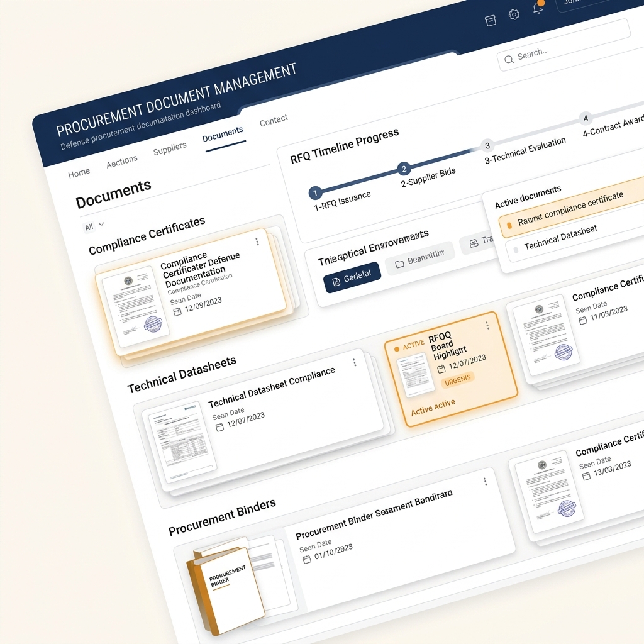Focus the Search field
This screenshot has height=644, width=644.
pyautogui.click(x=563, y=45)
